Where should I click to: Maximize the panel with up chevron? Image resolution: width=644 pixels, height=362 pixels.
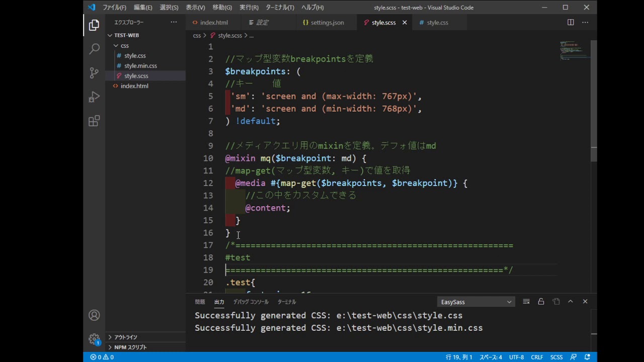coord(571,302)
